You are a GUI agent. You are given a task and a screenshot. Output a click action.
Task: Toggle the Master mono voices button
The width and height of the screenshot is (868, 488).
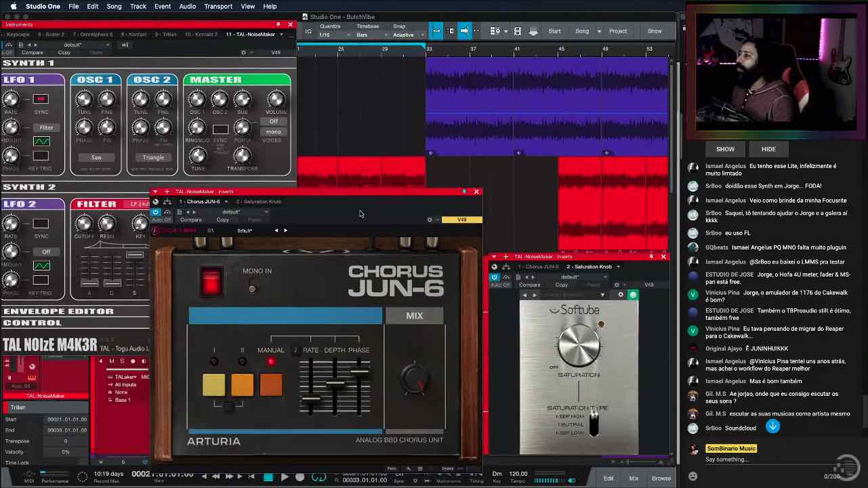pos(273,132)
